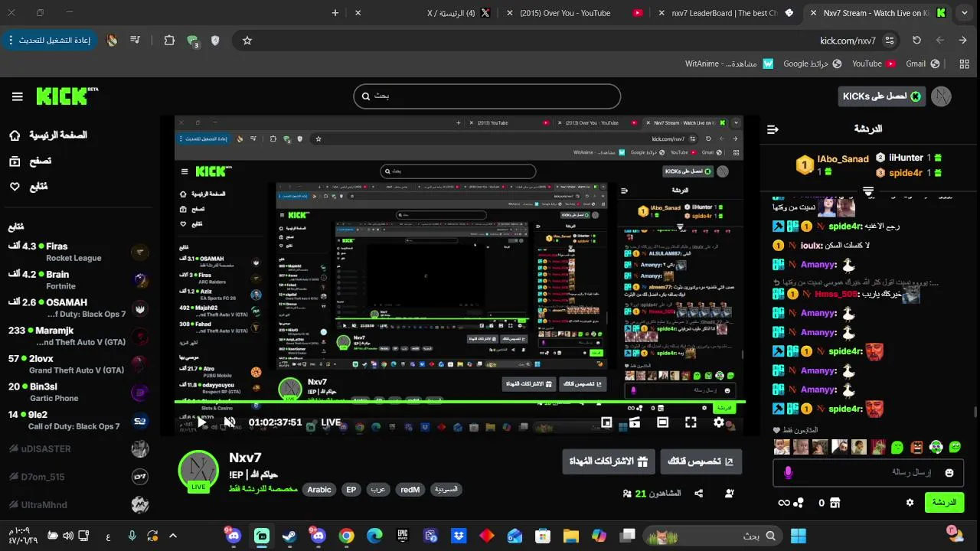Image resolution: width=980 pixels, height=551 pixels.
Task: Click the chat message input field
Action: pos(868,473)
